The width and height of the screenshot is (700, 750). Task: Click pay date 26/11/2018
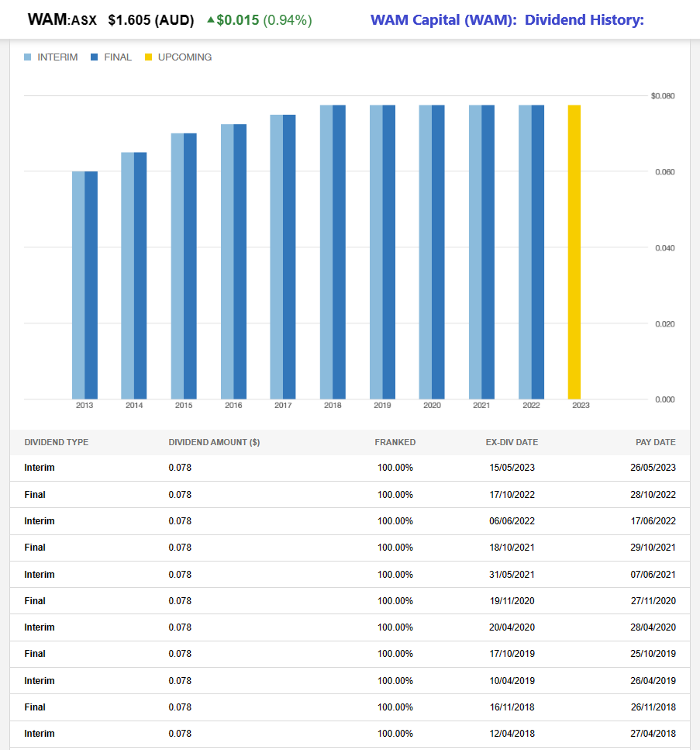point(653,707)
